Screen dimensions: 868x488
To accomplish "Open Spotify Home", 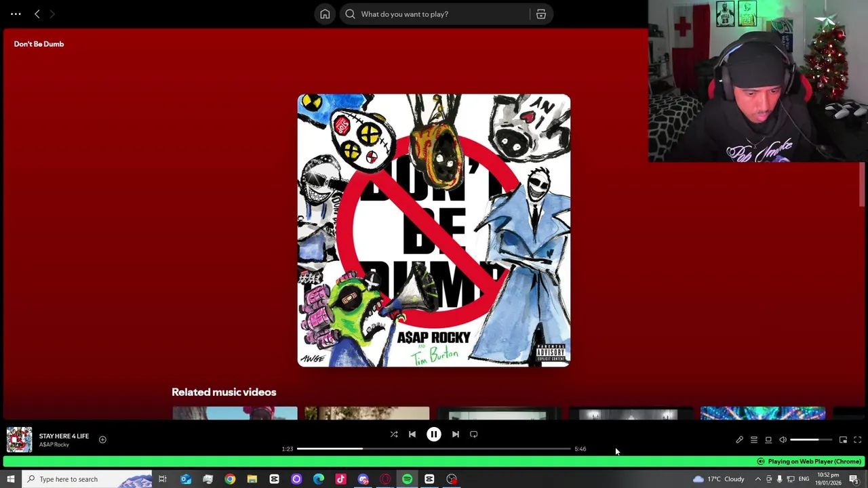I will tap(325, 14).
